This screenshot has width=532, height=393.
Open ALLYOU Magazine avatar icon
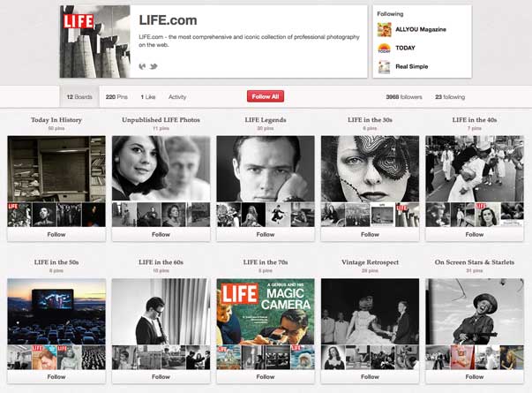pos(384,28)
